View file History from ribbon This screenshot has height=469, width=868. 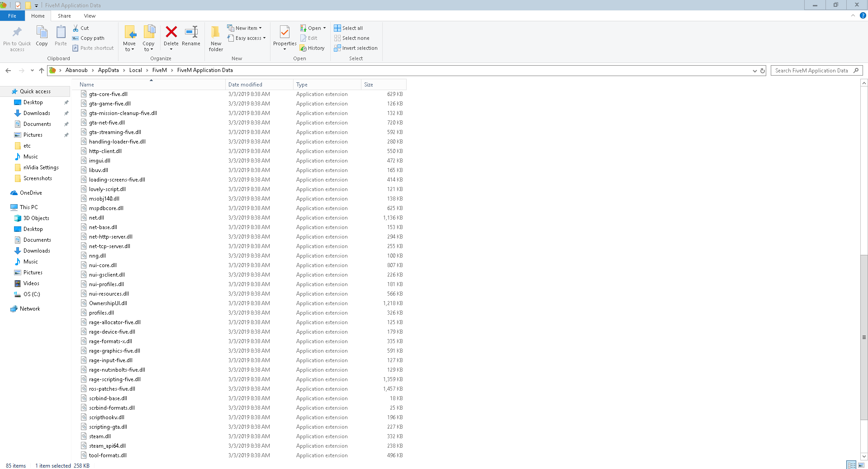tap(312, 48)
